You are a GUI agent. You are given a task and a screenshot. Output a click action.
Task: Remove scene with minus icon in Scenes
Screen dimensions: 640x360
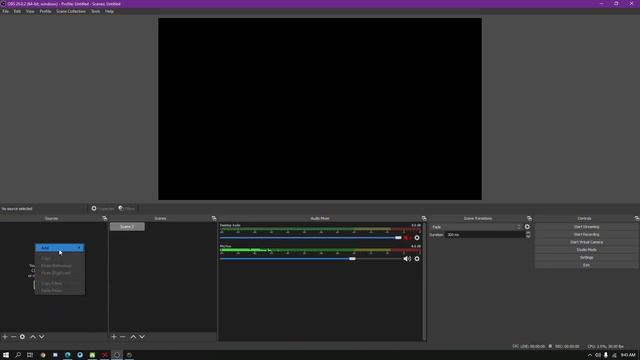click(122, 337)
